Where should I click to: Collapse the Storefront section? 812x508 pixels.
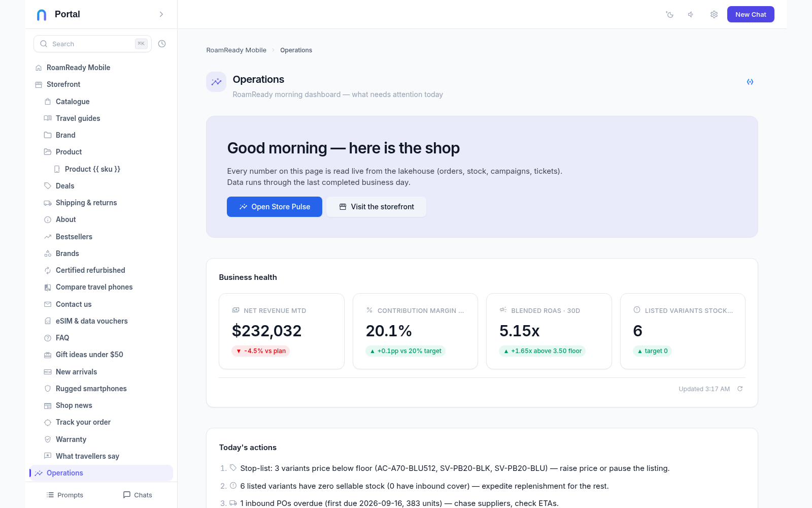[x=101, y=84]
